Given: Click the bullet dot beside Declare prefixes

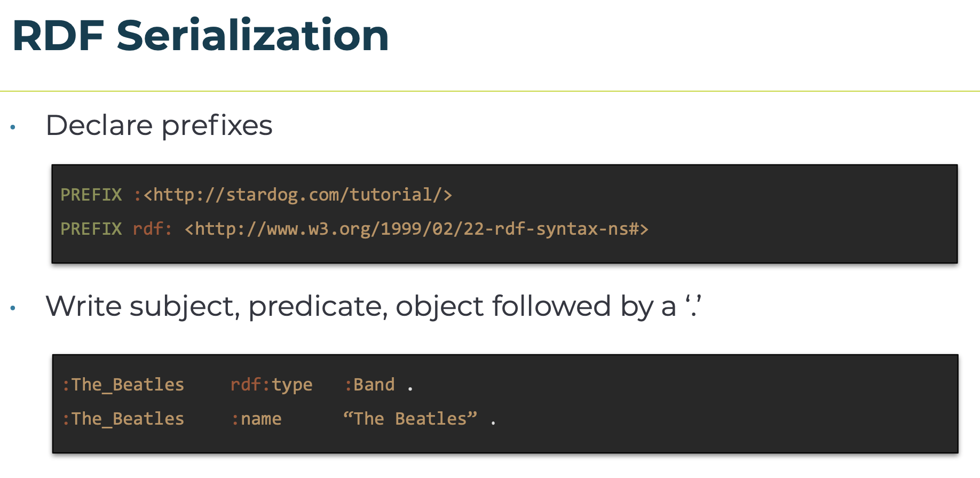Looking at the screenshot, I should pos(13,128).
